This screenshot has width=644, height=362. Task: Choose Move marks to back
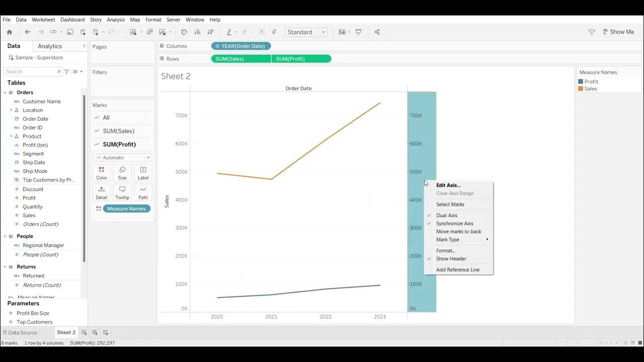pos(458,231)
